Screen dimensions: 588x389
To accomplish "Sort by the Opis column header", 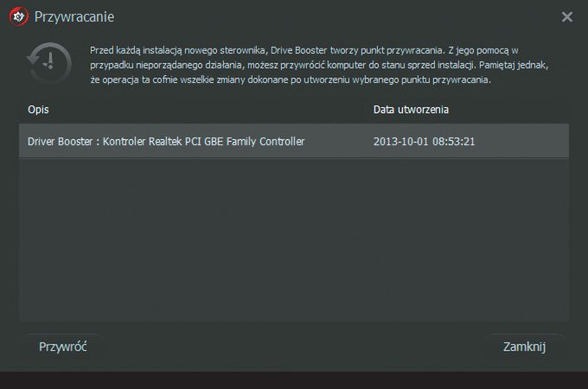I will coord(38,111).
